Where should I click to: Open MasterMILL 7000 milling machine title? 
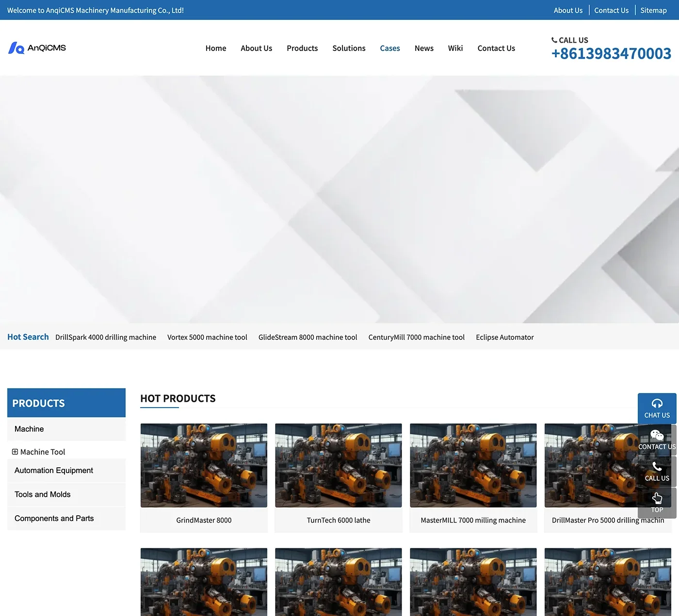pyautogui.click(x=473, y=520)
